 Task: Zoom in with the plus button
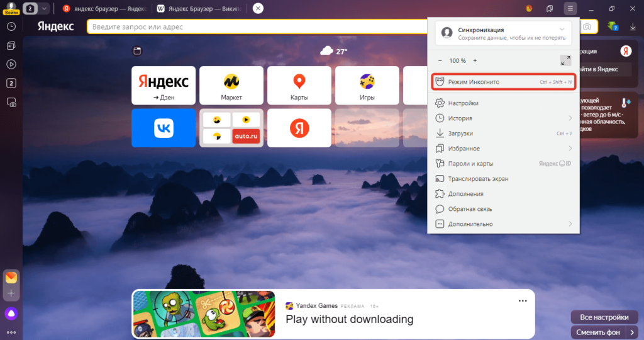point(475,60)
